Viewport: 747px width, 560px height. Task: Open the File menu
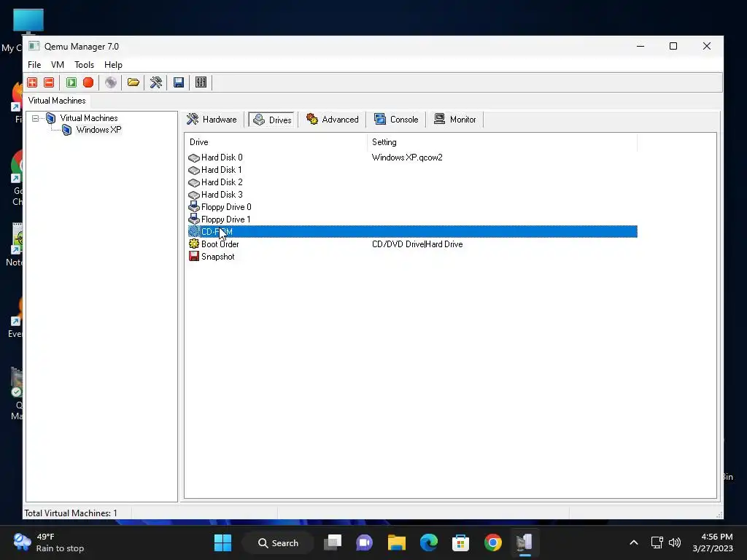[x=34, y=65]
